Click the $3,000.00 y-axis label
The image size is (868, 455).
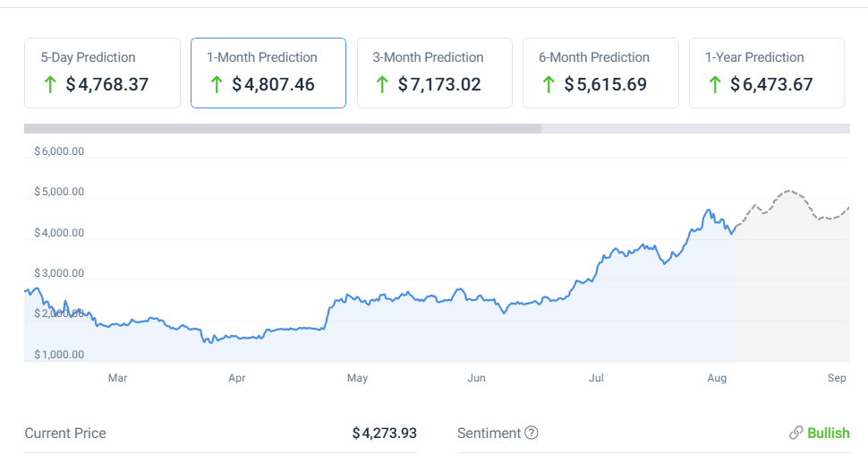[59, 273]
